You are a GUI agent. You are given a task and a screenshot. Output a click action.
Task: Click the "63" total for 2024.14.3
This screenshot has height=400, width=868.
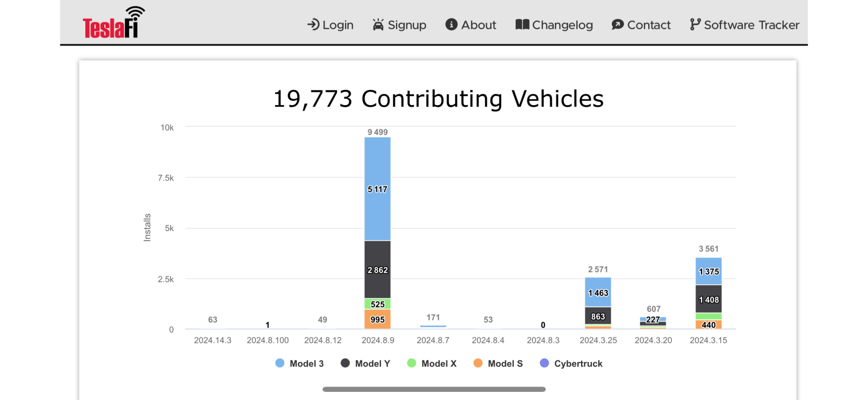(x=213, y=320)
